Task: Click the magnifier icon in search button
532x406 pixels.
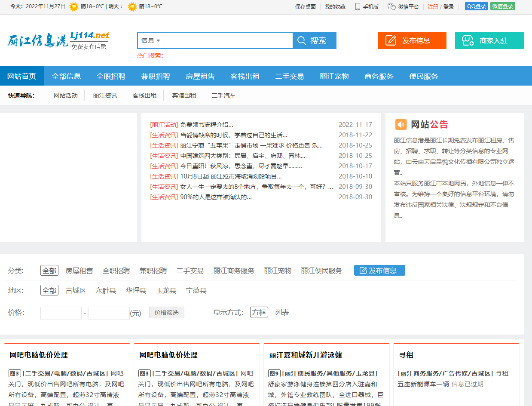Action: (x=302, y=40)
